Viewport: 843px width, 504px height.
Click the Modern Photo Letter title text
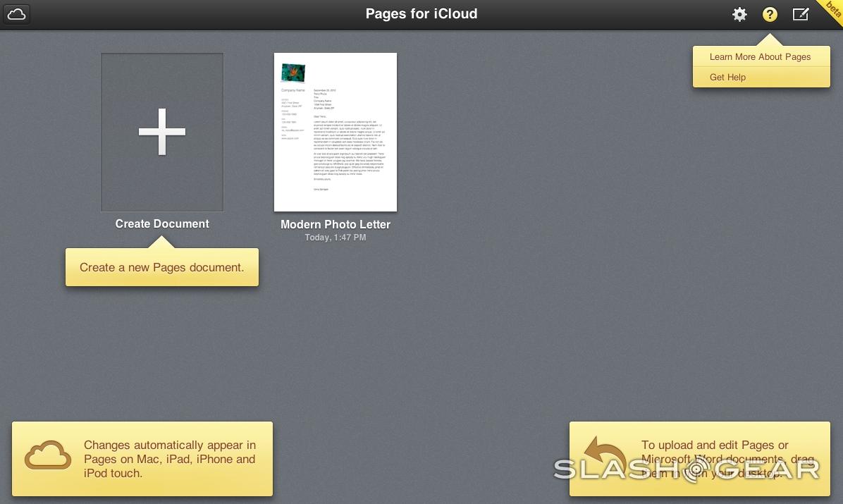coord(336,225)
